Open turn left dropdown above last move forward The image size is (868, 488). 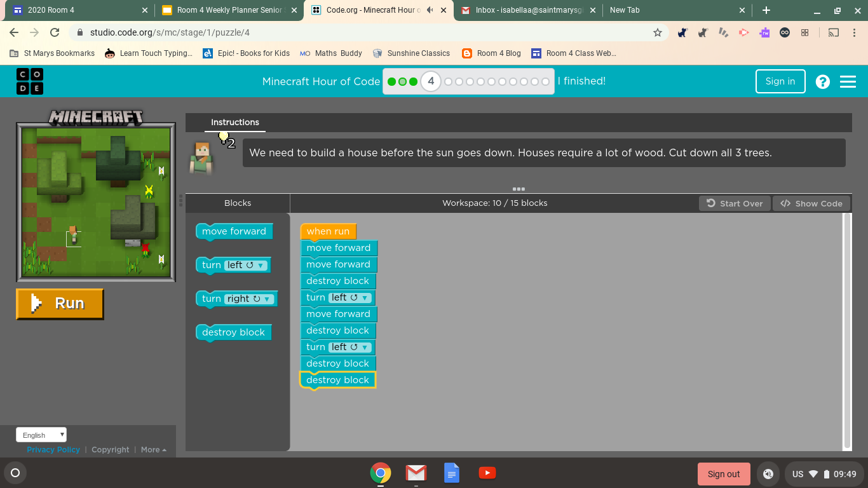pos(350,297)
